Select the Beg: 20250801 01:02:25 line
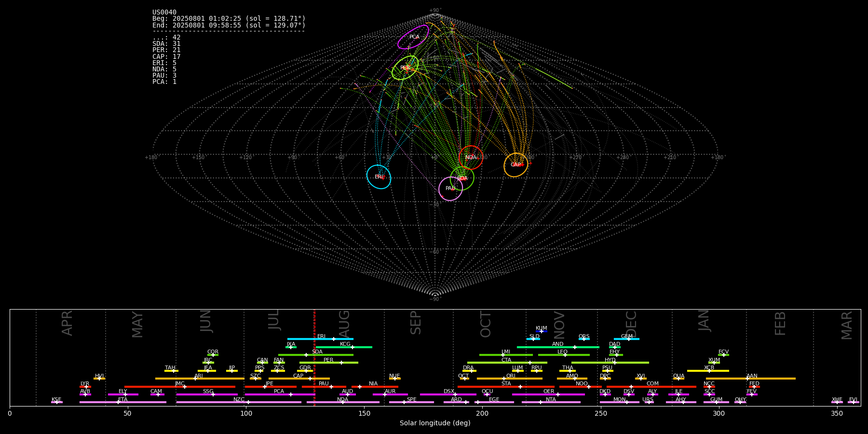This screenshot has width=868, height=434. coord(229,19)
